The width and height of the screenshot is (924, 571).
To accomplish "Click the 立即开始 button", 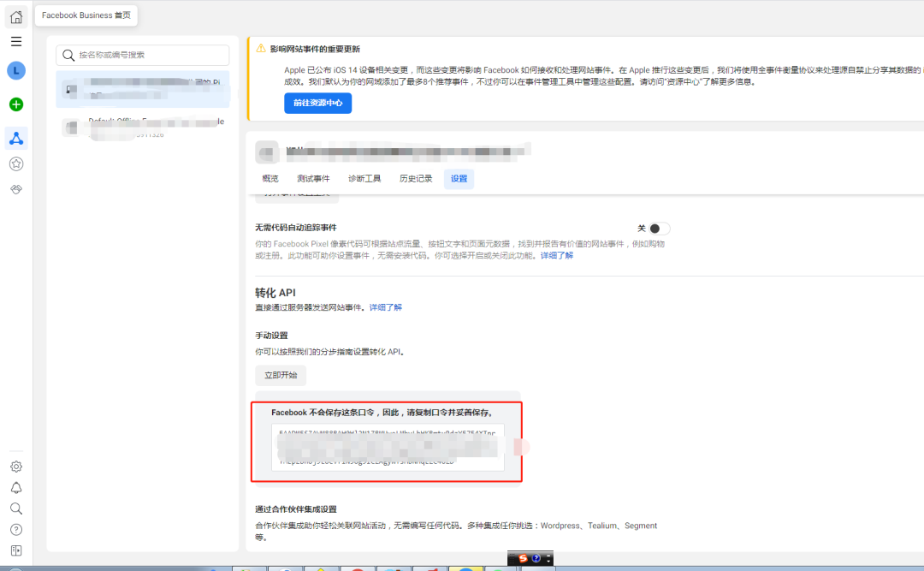I will click(x=281, y=375).
